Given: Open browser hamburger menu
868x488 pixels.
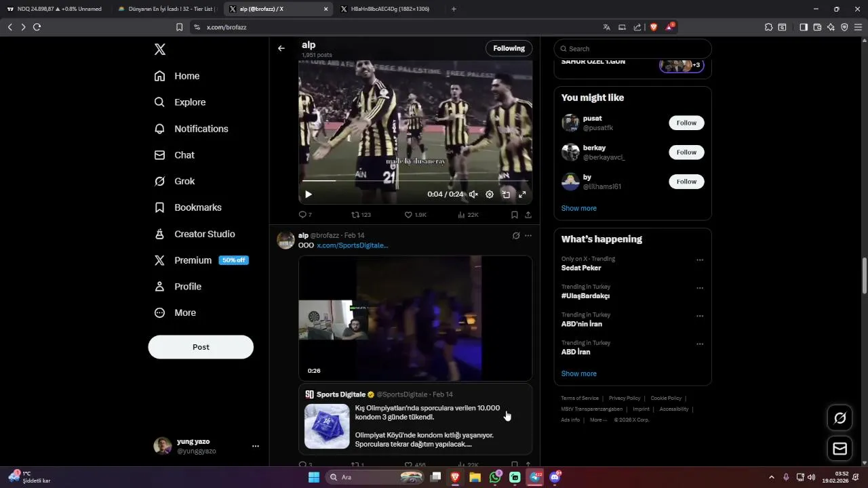Looking at the screenshot, I should [x=859, y=27].
